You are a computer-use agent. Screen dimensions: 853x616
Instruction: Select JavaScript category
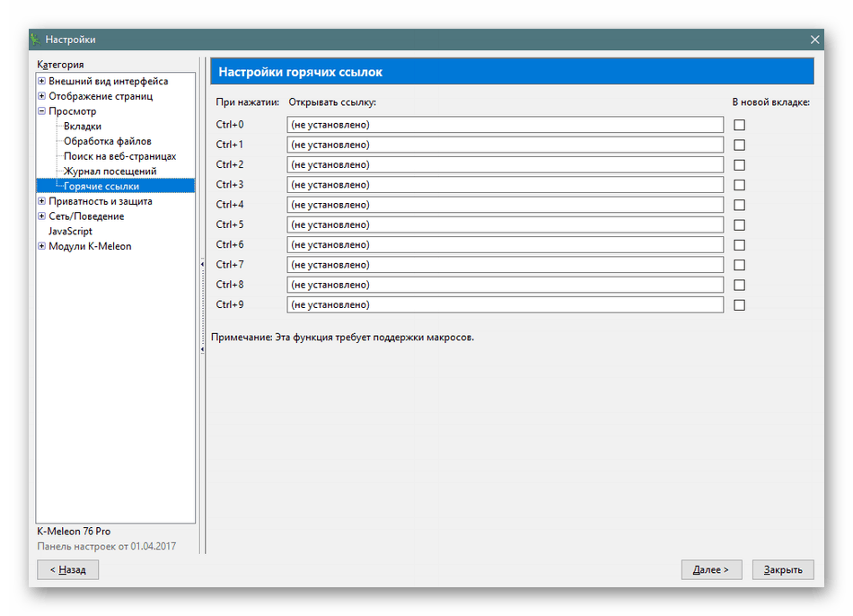tap(70, 232)
